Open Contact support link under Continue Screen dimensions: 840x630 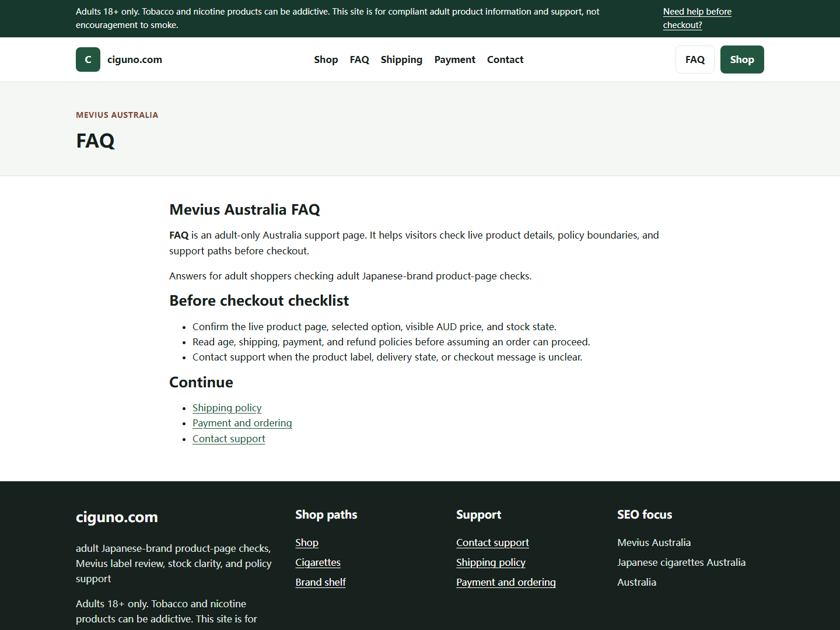229,439
